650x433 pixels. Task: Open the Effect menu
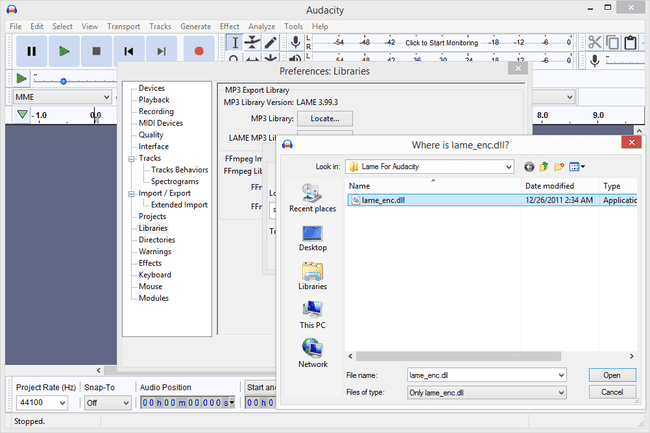point(229,26)
